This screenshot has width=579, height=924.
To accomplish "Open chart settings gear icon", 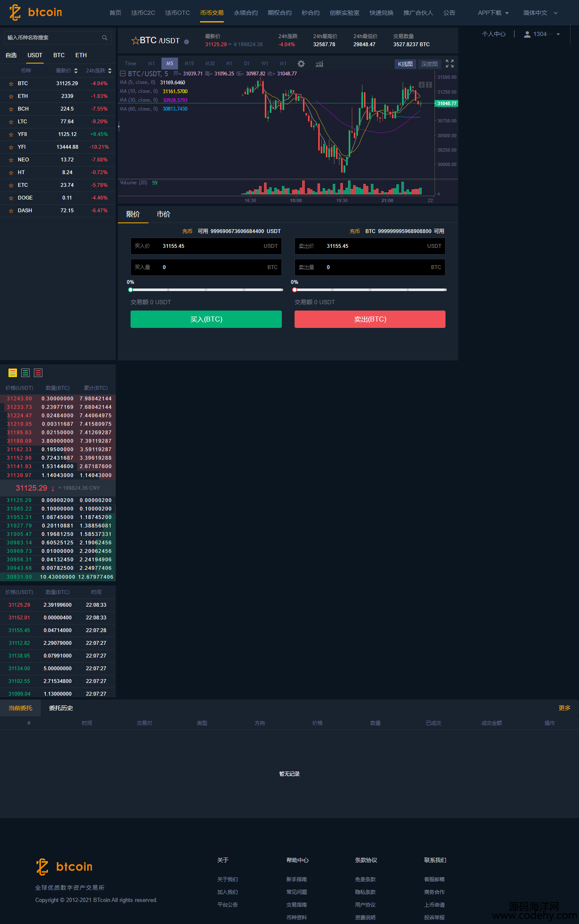I will (x=301, y=64).
